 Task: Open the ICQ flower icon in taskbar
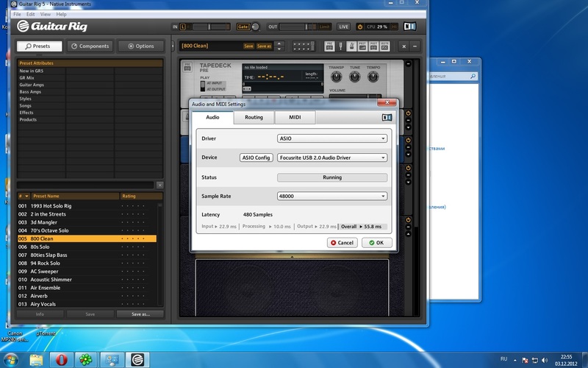click(x=86, y=360)
